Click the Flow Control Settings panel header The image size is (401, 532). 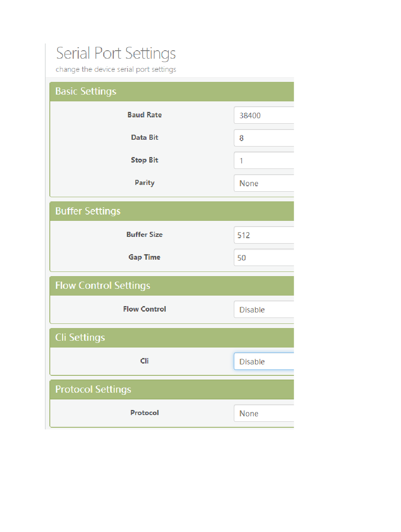click(172, 286)
